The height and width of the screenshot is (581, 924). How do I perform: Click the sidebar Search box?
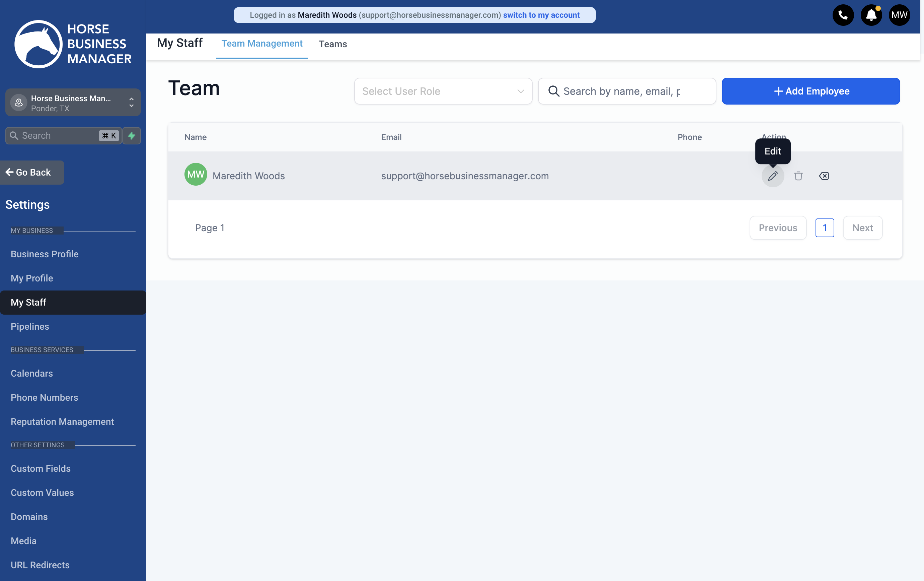click(x=63, y=136)
